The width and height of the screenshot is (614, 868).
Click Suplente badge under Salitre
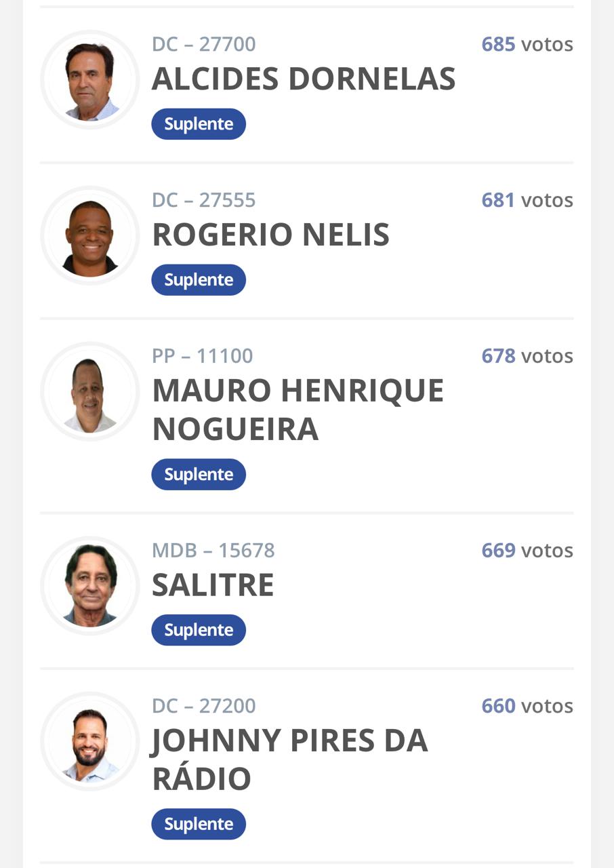click(199, 630)
